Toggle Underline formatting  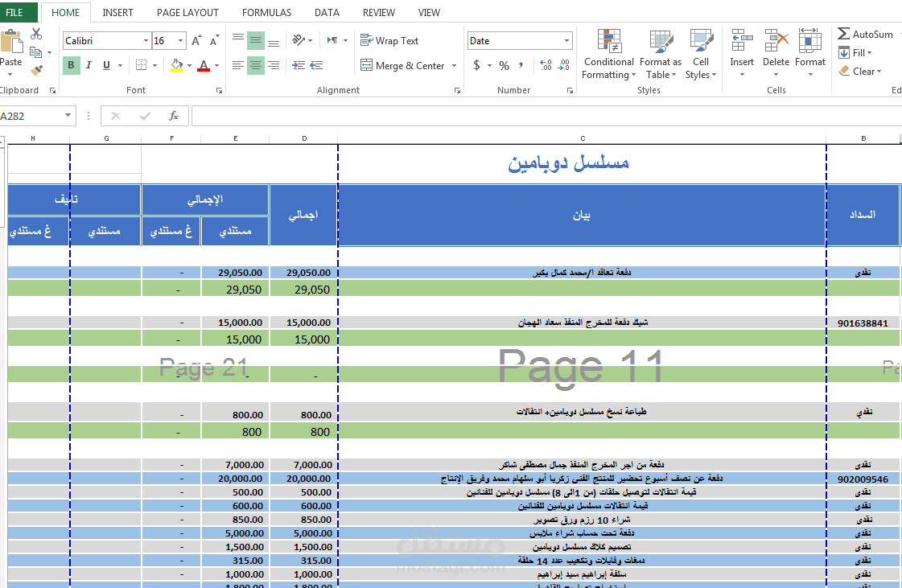click(x=106, y=65)
